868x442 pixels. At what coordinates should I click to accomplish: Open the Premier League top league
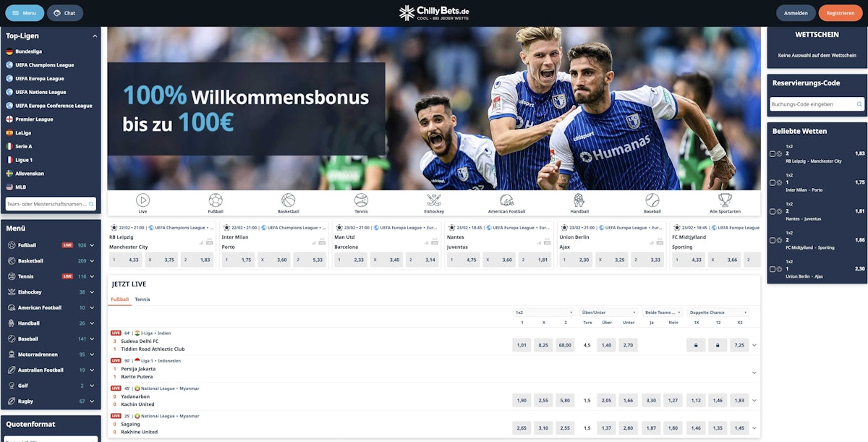pyautogui.click(x=34, y=119)
